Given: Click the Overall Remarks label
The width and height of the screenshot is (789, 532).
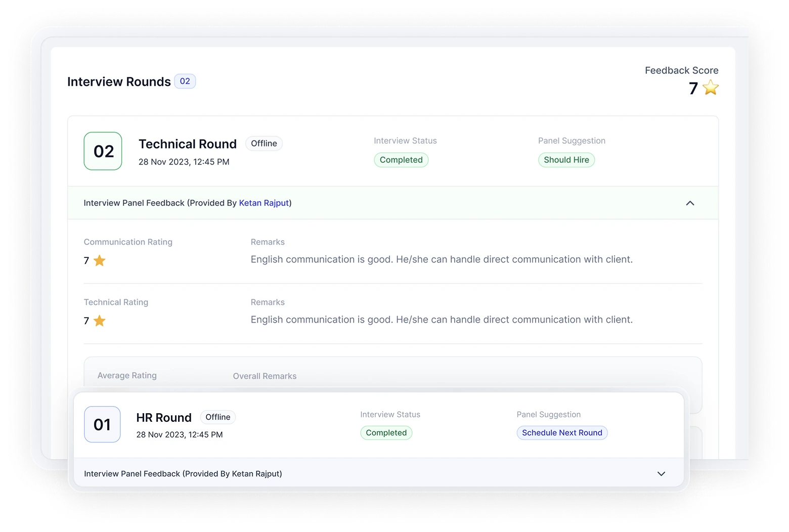Looking at the screenshot, I should point(265,376).
